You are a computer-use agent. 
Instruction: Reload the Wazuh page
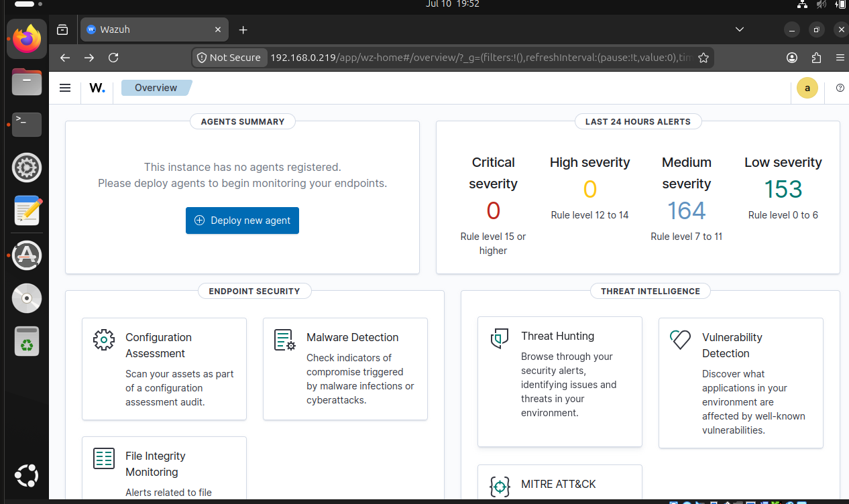coord(113,58)
